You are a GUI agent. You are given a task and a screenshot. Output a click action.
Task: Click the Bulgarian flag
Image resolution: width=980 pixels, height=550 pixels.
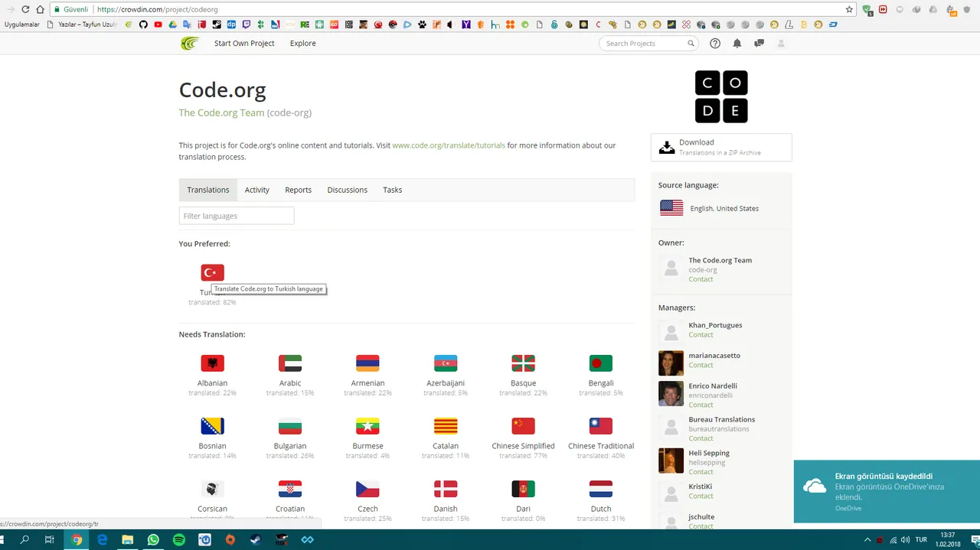[290, 426]
